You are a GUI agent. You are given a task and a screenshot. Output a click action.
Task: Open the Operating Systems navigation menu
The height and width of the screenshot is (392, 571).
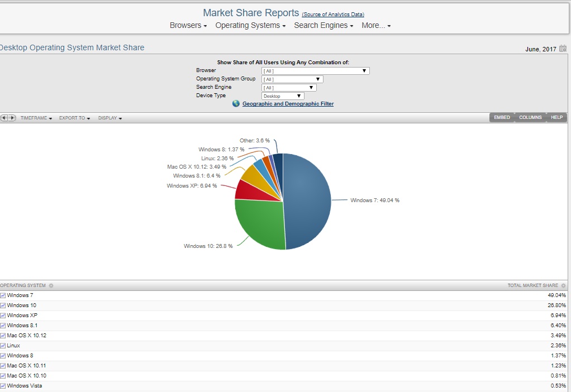tap(250, 26)
